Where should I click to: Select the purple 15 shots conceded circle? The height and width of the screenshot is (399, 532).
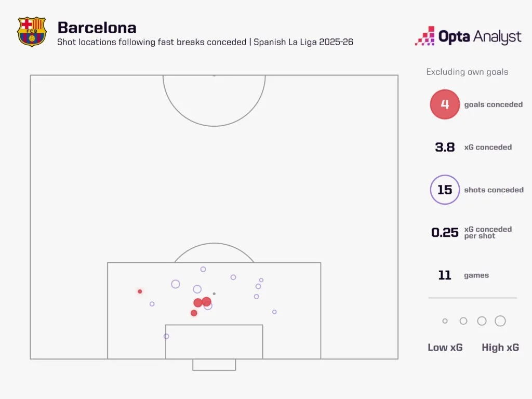[445, 190]
